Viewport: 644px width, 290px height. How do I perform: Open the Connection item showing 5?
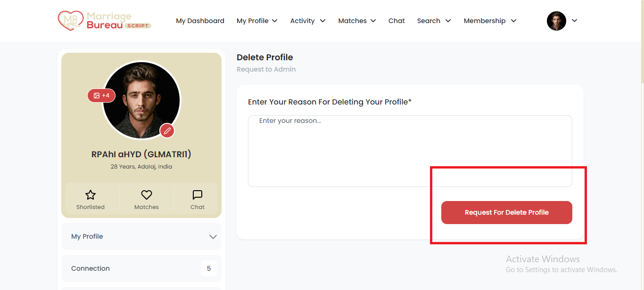point(141,268)
